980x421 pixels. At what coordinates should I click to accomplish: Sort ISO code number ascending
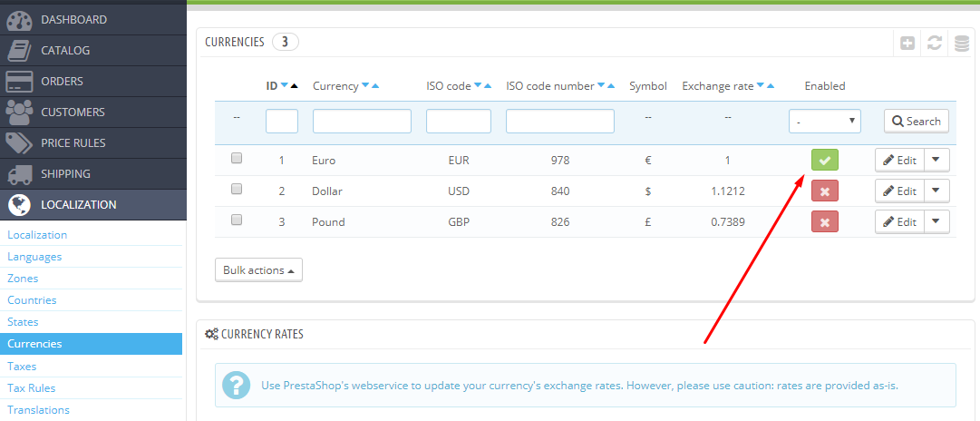click(x=611, y=85)
